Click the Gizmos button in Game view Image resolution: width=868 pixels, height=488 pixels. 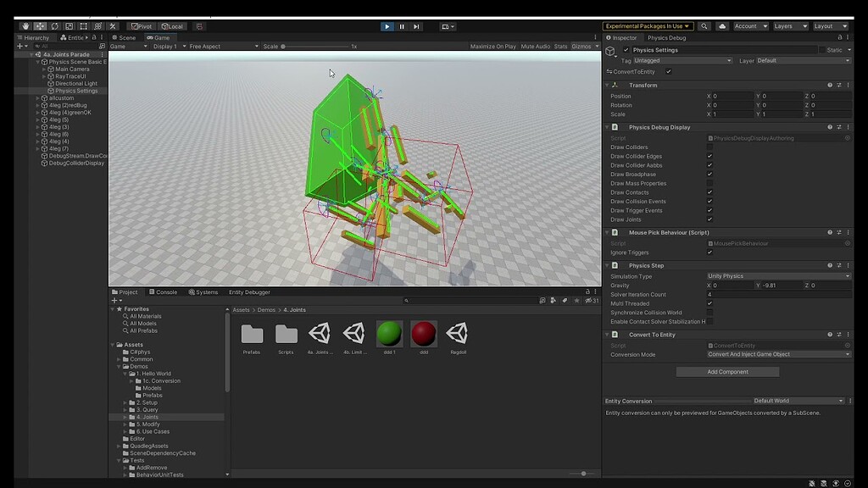[581, 46]
